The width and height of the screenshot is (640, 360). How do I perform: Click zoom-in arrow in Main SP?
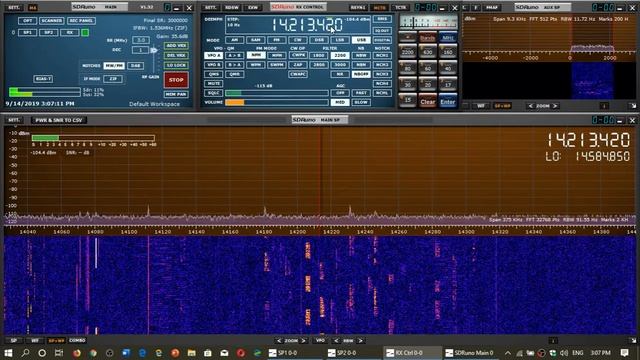303,341
